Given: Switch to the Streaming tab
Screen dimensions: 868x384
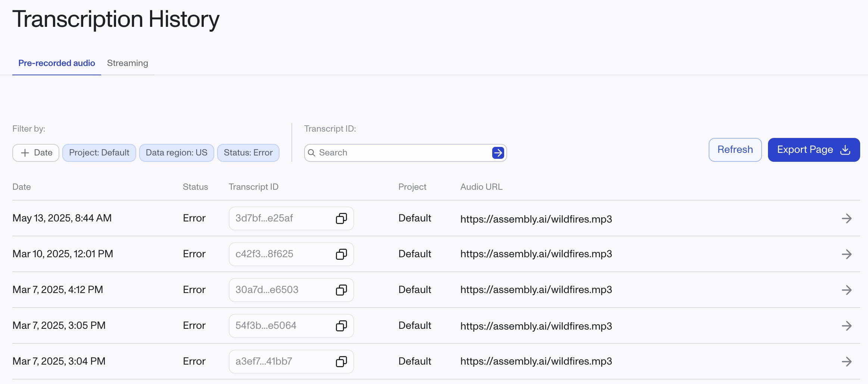Looking at the screenshot, I should (x=128, y=63).
